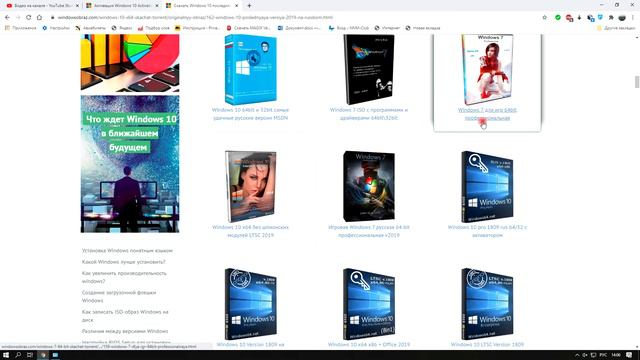Open the Chrome profile avatar
The image size is (640, 360).
(x=622, y=18)
